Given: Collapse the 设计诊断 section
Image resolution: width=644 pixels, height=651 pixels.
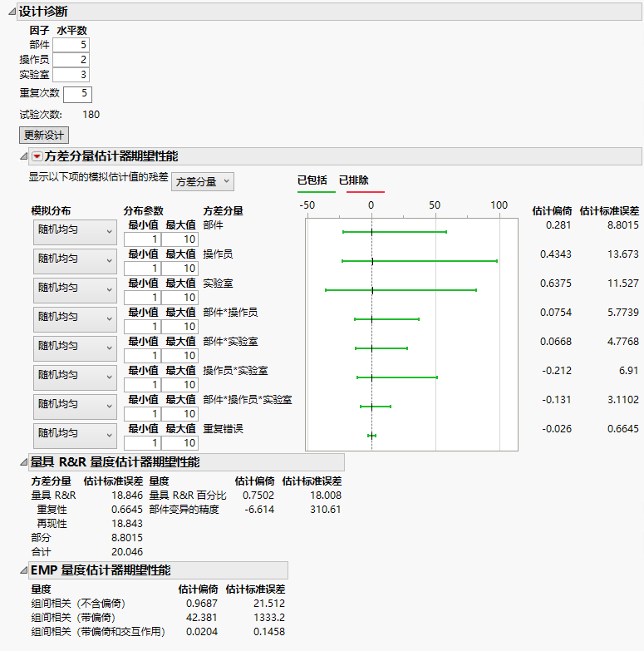Looking at the screenshot, I should pos(12,12).
